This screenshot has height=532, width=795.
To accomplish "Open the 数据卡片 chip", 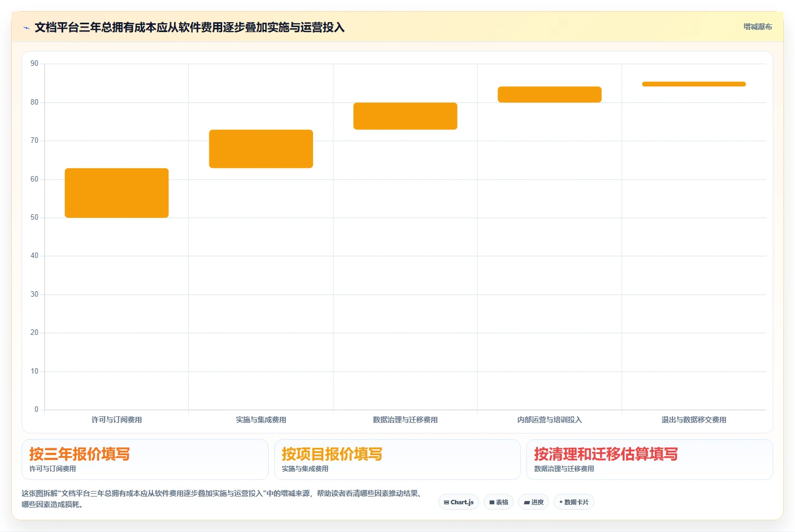I will pos(574,502).
